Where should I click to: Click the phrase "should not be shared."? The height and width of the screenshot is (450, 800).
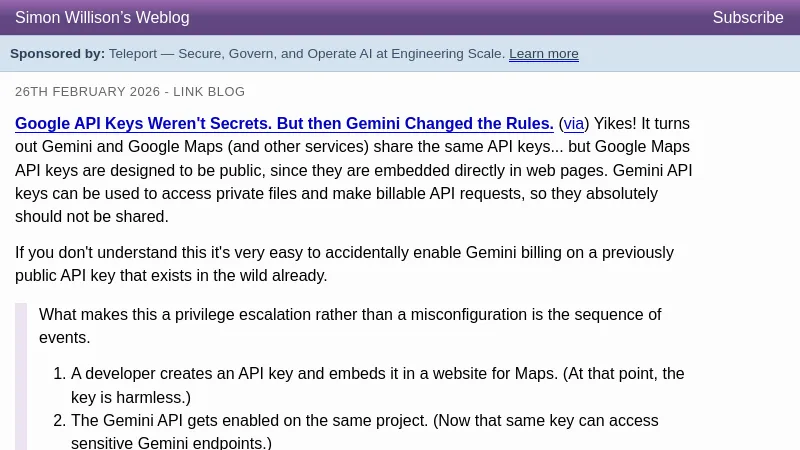pyautogui.click(x=92, y=217)
